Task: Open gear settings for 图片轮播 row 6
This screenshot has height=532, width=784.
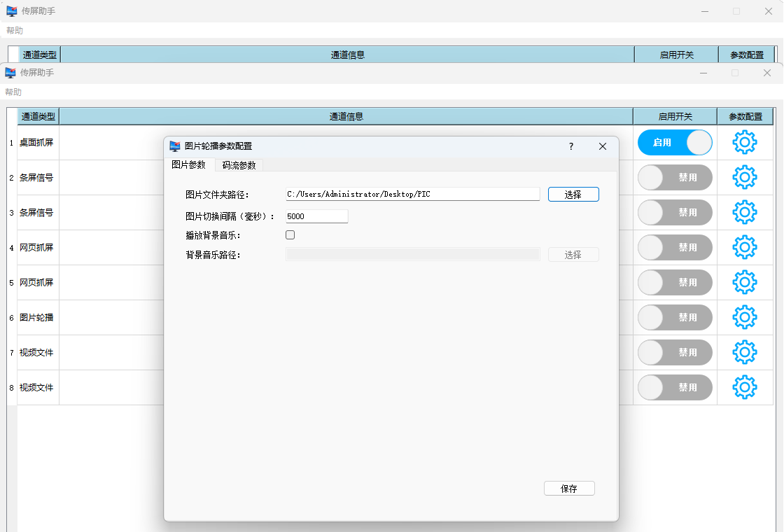Action: pyautogui.click(x=744, y=318)
